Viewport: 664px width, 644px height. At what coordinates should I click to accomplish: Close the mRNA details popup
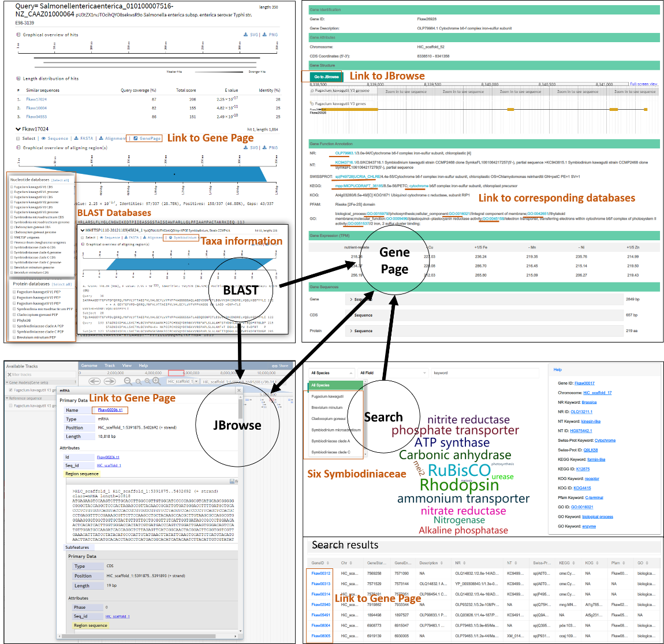(239, 390)
